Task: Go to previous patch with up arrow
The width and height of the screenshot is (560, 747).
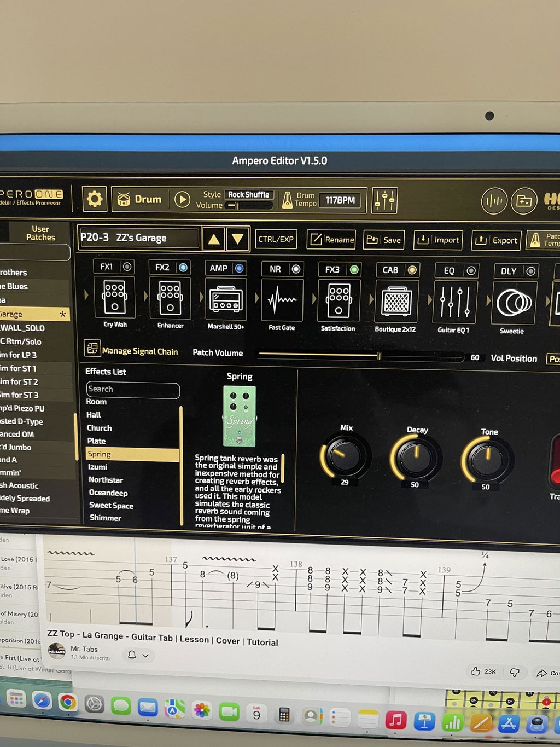Action: point(214,239)
